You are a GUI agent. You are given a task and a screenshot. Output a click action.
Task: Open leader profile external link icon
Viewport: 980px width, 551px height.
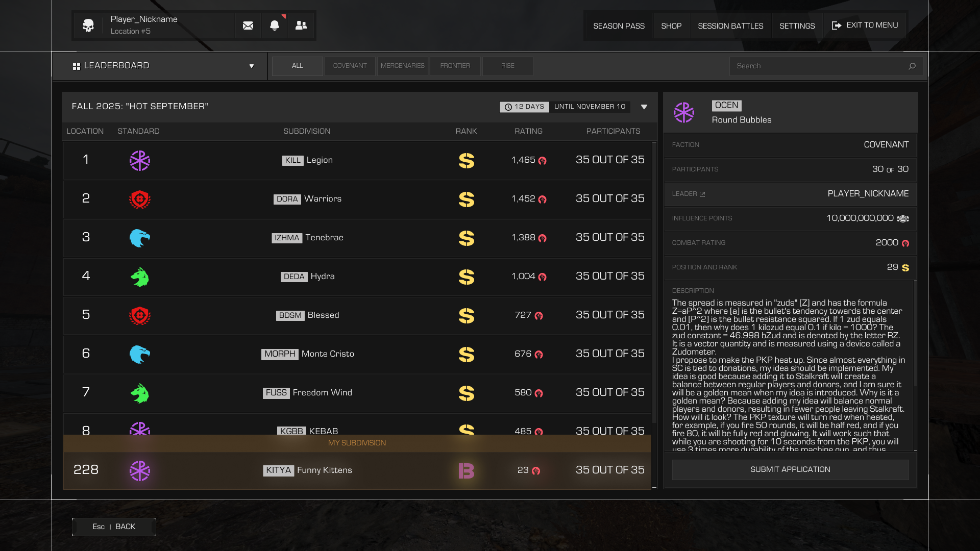pyautogui.click(x=702, y=194)
